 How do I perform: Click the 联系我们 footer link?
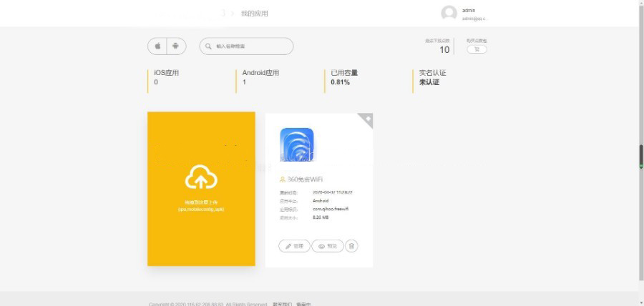pos(282,304)
